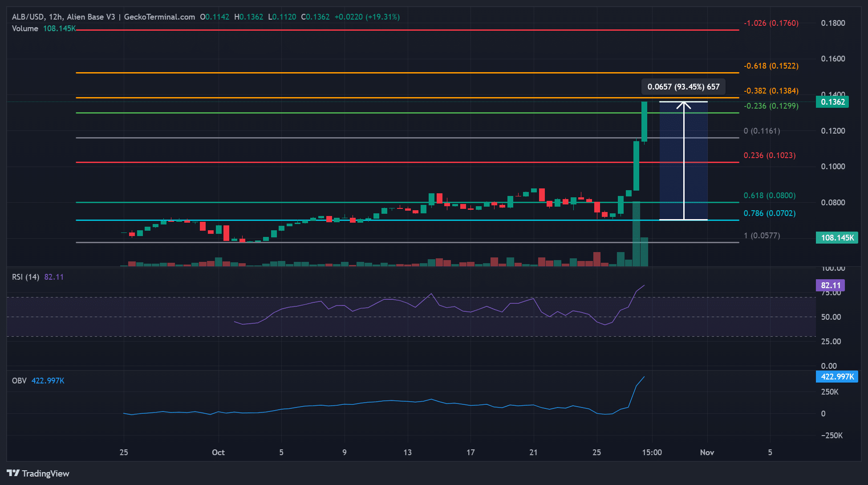868x485 pixels.
Task: Click the 0.786 (0.0702) Fibonacci label
Action: [770, 213]
